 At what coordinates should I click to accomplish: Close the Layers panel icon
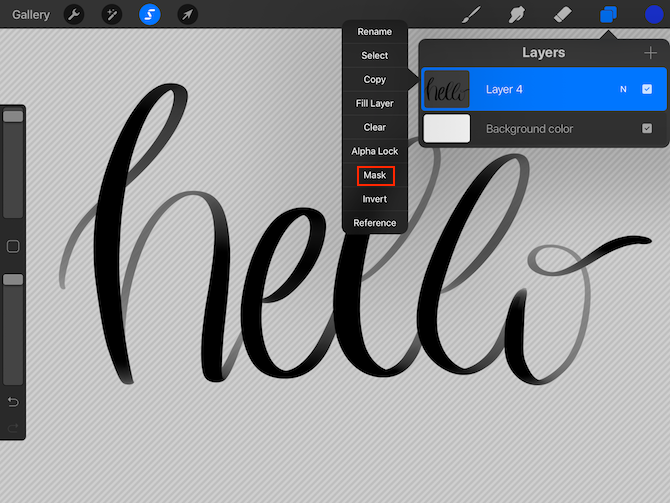(608, 15)
